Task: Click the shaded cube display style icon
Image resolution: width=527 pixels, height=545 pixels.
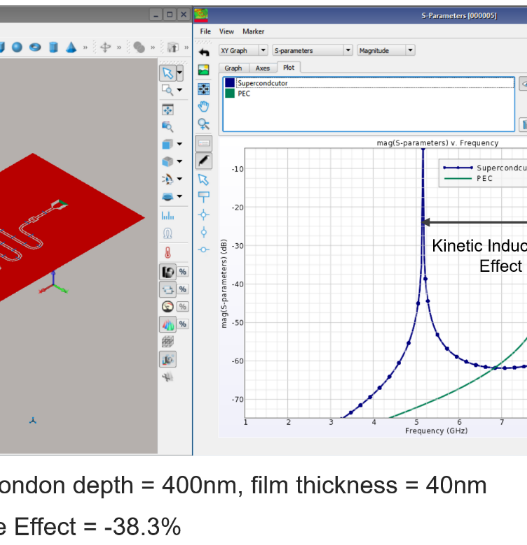Action: pyautogui.click(x=168, y=144)
